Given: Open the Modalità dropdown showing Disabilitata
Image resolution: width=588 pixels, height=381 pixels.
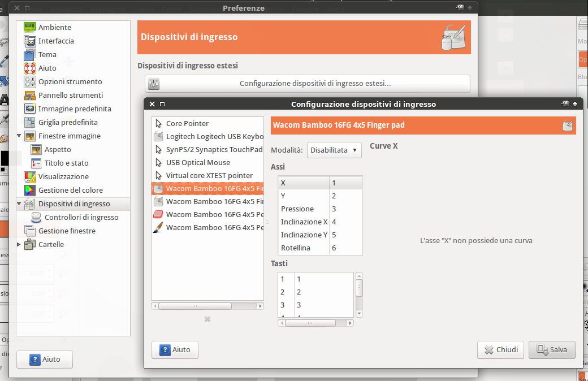Looking at the screenshot, I should point(334,150).
